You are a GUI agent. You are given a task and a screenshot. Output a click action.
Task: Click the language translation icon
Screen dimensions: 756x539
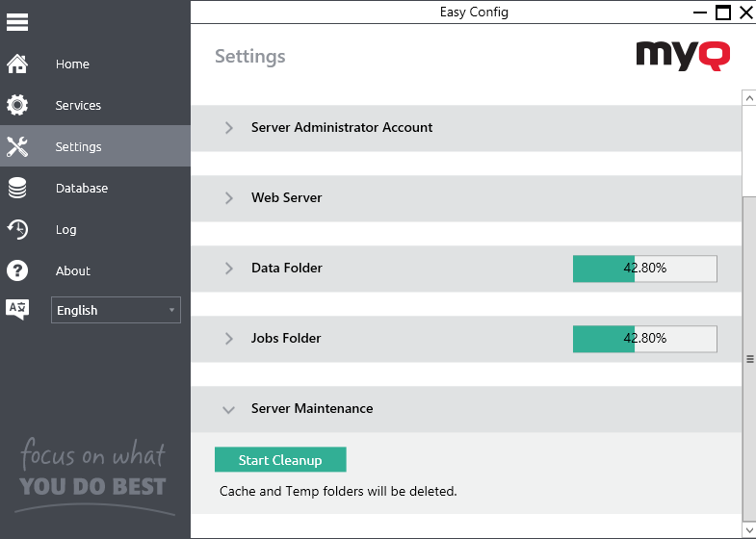click(17, 309)
